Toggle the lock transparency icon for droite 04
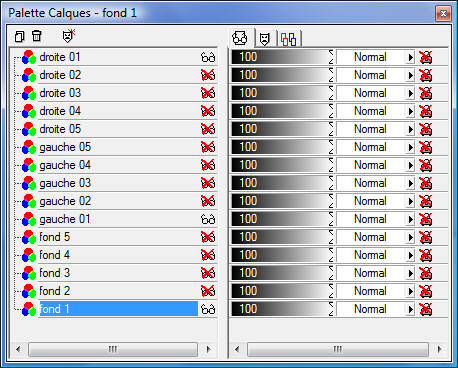This screenshot has height=368, width=458. point(426,111)
